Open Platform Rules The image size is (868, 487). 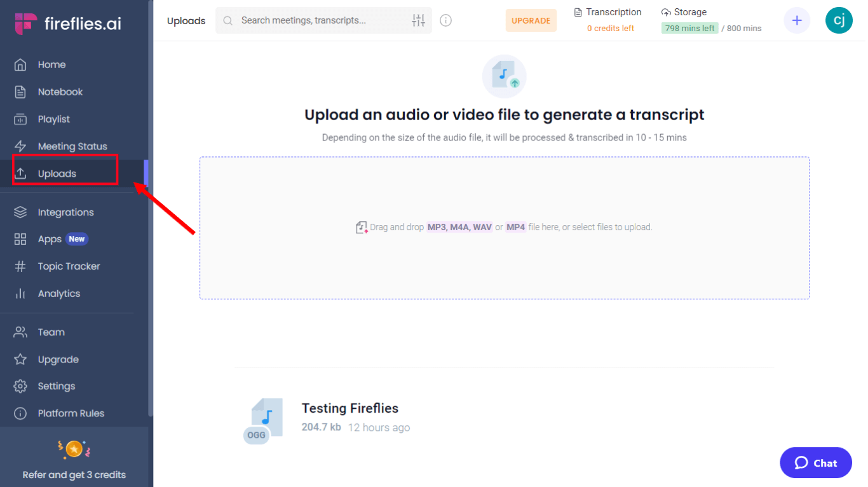coord(71,413)
